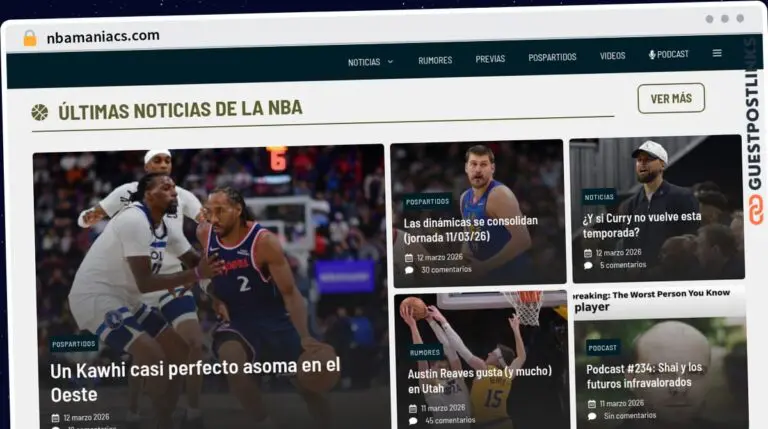Open the Rumores menu item

[x=435, y=60]
